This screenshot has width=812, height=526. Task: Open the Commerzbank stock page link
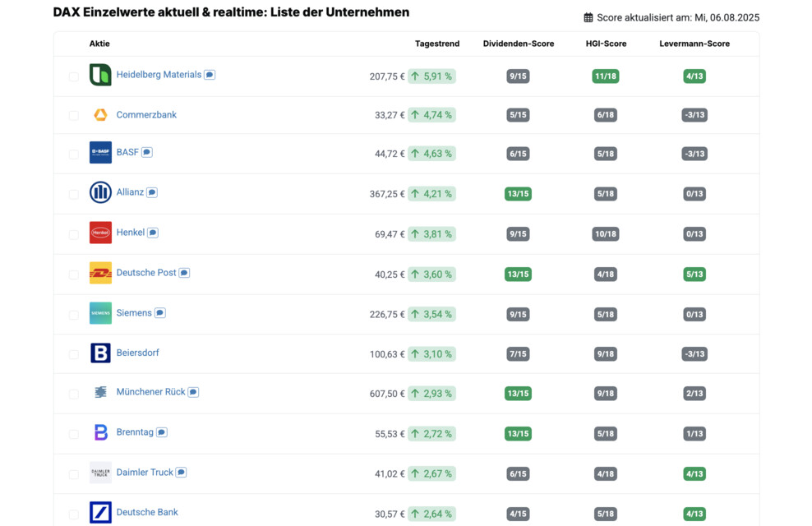coord(146,115)
